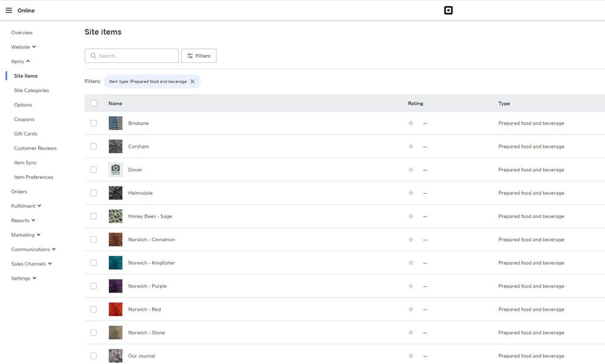The height and width of the screenshot is (364, 605).
Task: Open the Norwich - Purple thumbnail
Action: [115, 286]
